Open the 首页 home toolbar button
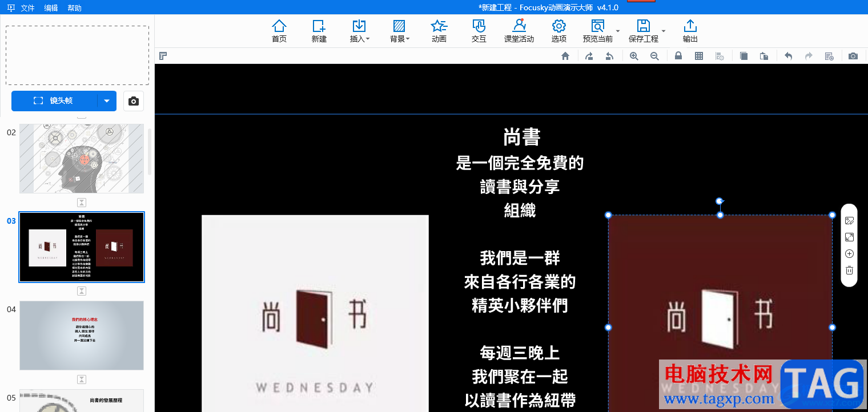This screenshot has width=868, height=412. click(x=279, y=31)
